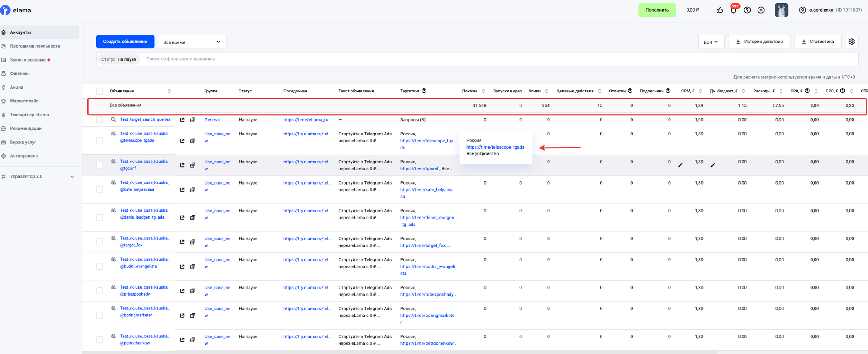Click the Targeting column help icon
The image size is (868, 354).
pyautogui.click(x=424, y=91)
